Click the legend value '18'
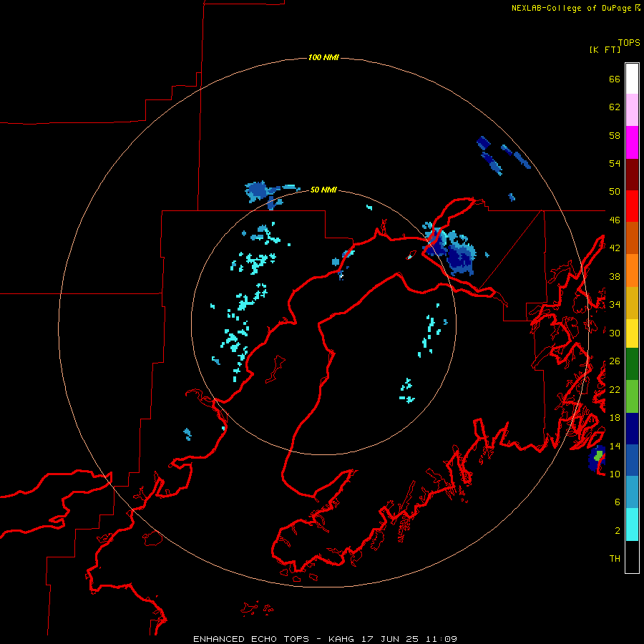This screenshot has width=644, height=644. [x=615, y=418]
